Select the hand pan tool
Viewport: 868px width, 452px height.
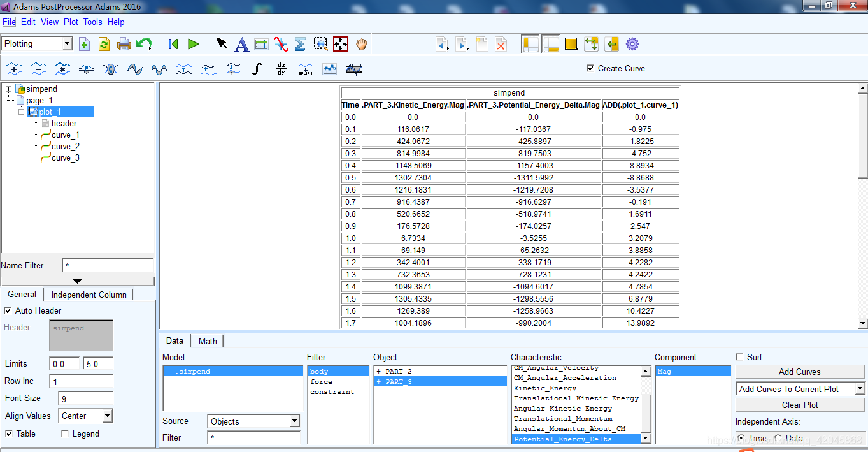point(361,44)
